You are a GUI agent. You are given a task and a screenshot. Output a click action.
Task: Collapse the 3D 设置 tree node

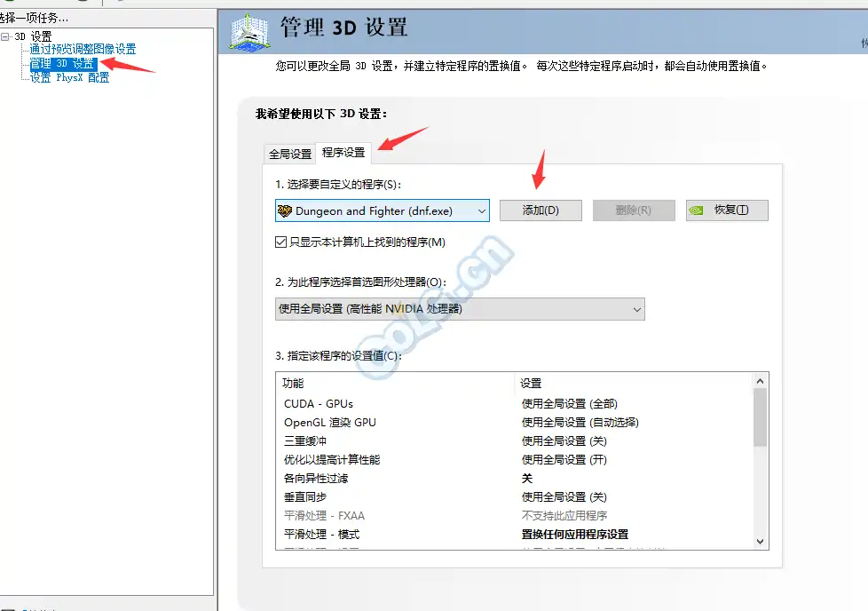coord(5,36)
